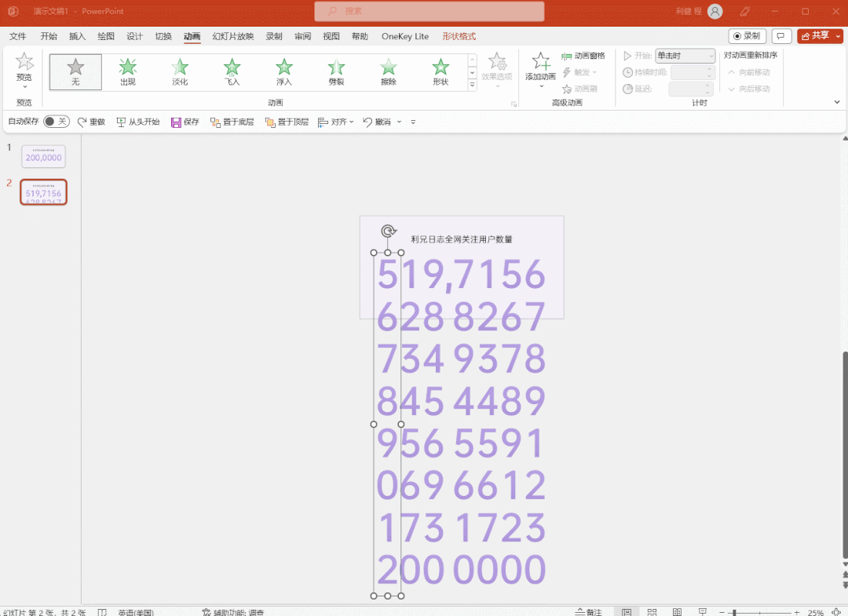
Task: Click 向后移动 (Move Later)
Action: click(749, 89)
